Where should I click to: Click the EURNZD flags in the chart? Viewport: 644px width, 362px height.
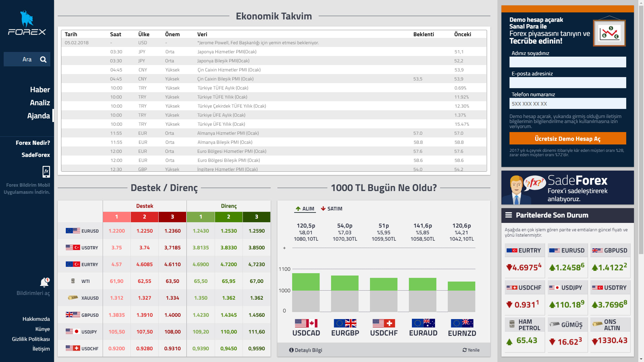pos(462,323)
